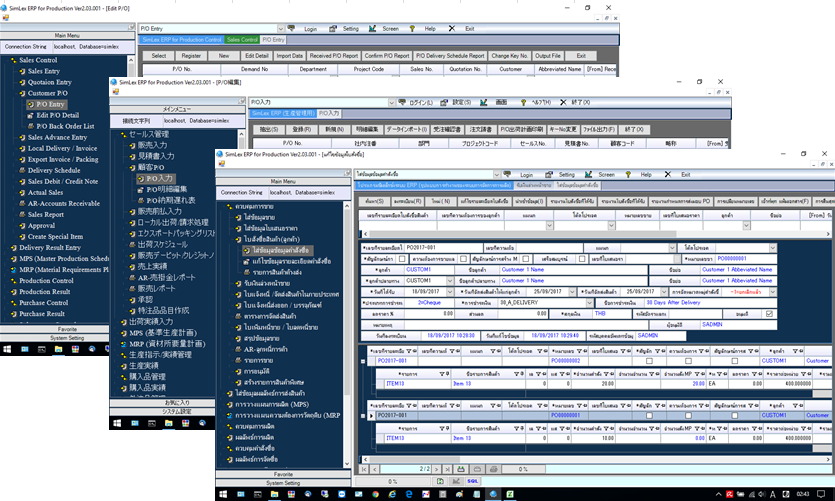Click Exit X icon in Thai window
The width and height of the screenshot is (835, 501).
point(668,174)
